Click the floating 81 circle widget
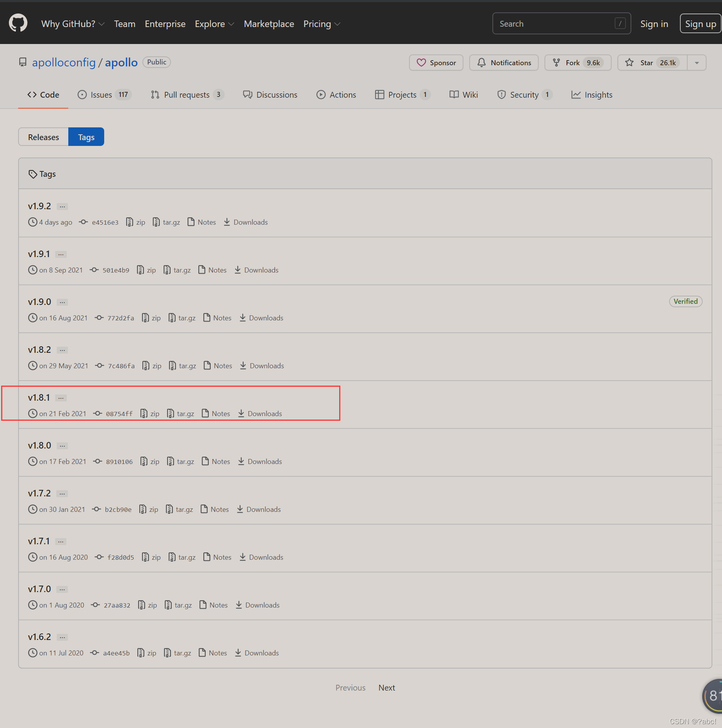Viewport: 722px width, 728px height. point(712,696)
